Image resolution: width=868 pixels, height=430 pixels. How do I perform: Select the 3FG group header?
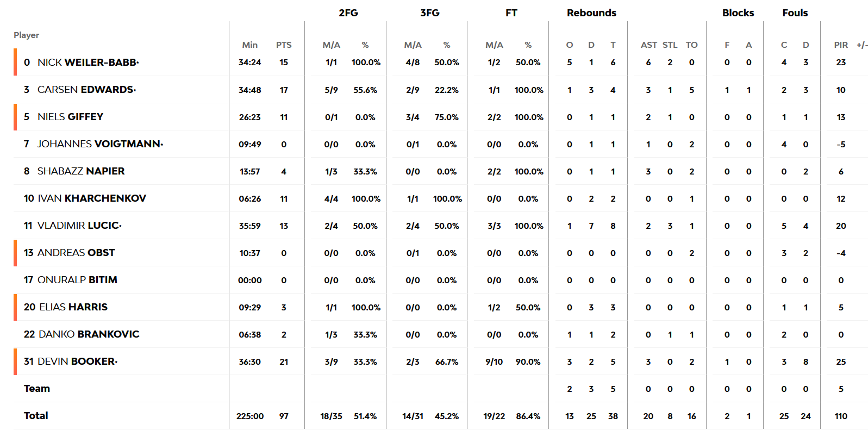[x=429, y=13]
